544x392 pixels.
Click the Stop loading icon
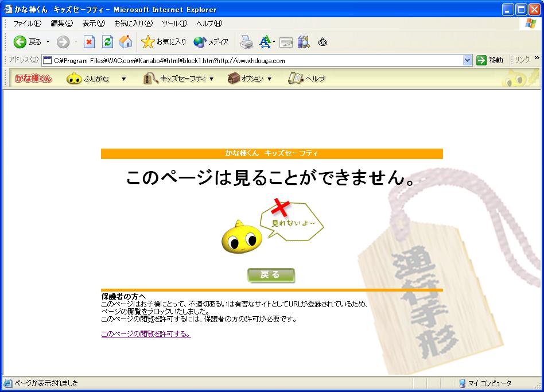pos(89,42)
